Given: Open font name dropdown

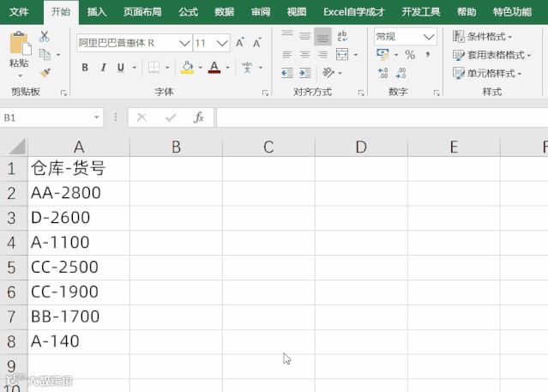Looking at the screenshot, I should coord(184,44).
